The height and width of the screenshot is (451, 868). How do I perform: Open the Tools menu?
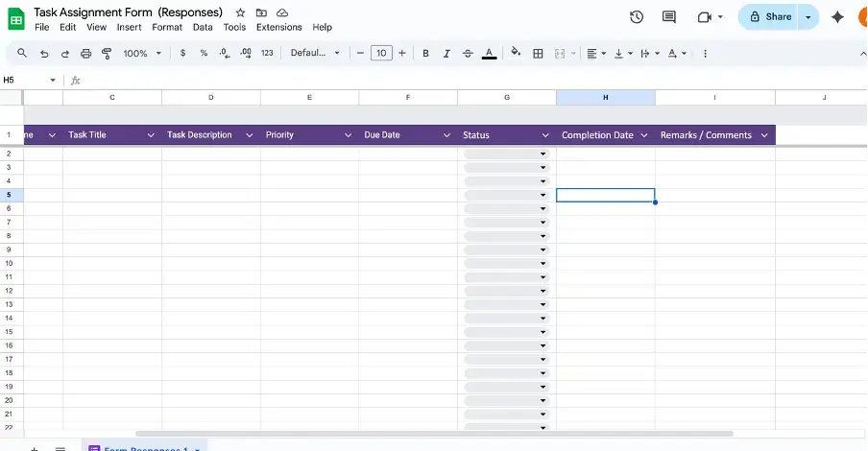pyautogui.click(x=234, y=27)
